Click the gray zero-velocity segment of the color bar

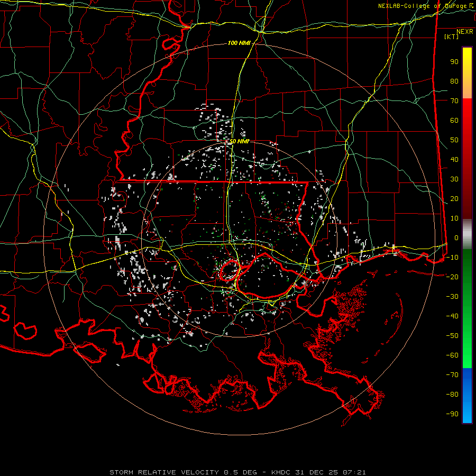tap(467, 234)
